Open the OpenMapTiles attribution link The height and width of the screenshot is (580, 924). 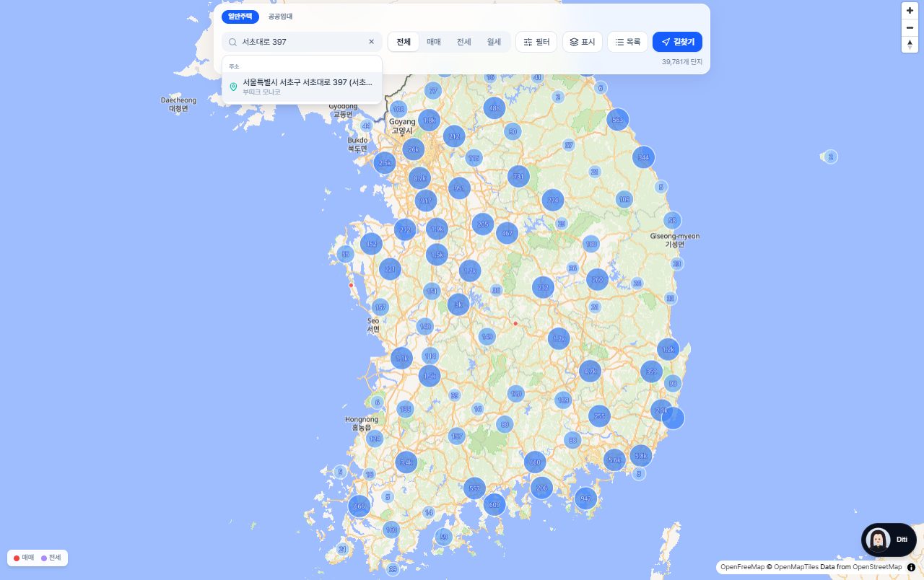pos(796,567)
